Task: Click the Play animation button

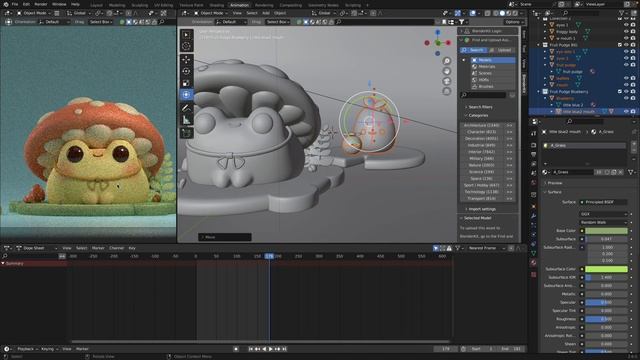Action: click(x=271, y=349)
